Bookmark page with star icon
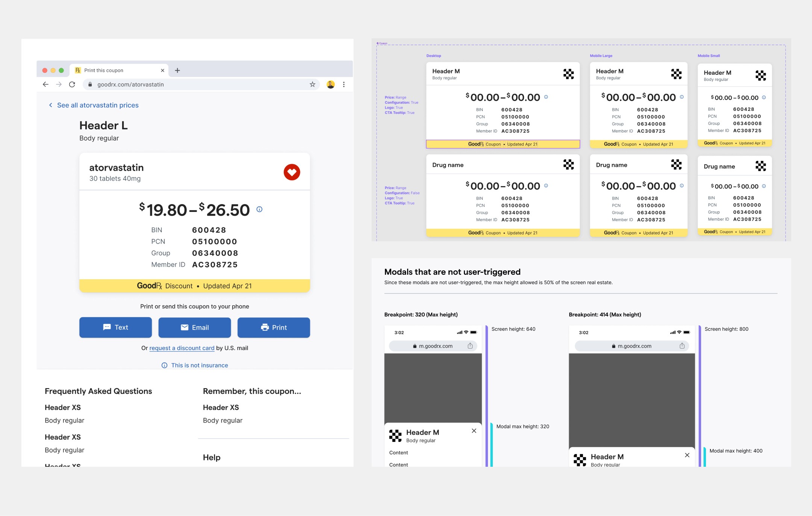The height and width of the screenshot is (516, 812). tap(312, 85)
